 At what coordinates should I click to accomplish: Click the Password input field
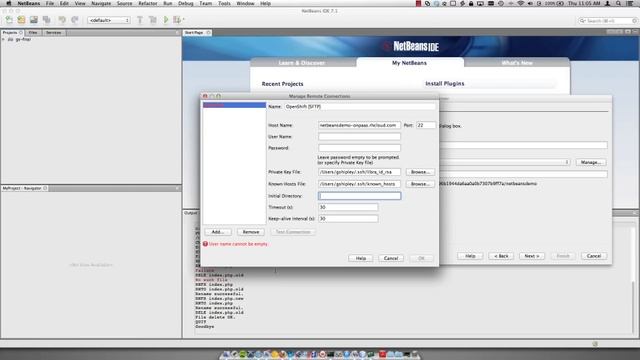(x=359, y=148)
